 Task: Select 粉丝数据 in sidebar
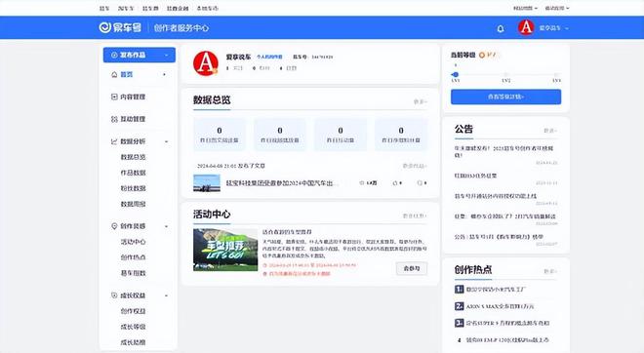[133, 188]
